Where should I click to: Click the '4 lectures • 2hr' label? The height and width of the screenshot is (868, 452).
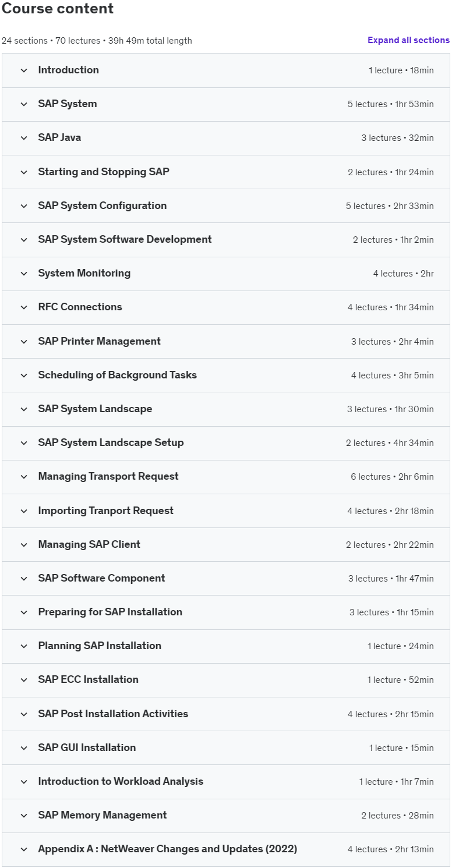[x=404, y=274]
